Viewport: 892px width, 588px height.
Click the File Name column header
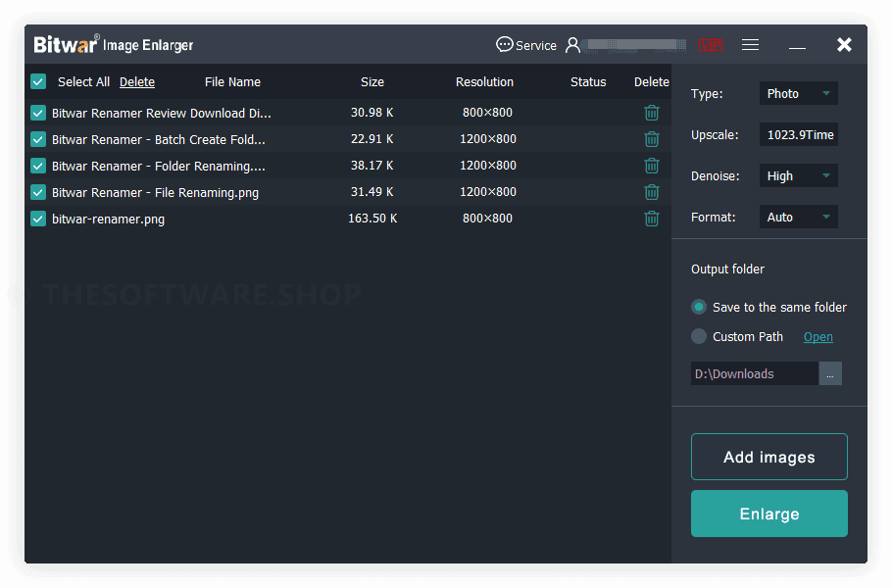[232, 82]
